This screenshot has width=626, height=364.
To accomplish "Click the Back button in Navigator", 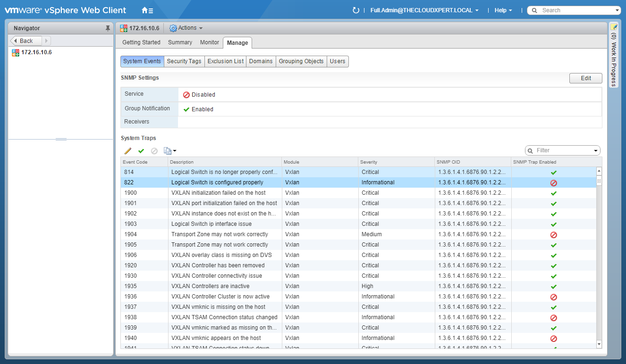I will (26, 41).
